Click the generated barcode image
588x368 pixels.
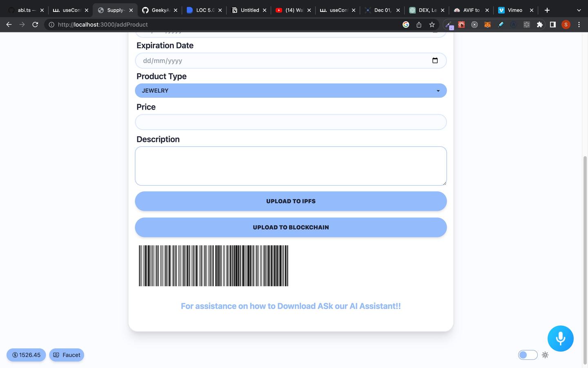214,266
